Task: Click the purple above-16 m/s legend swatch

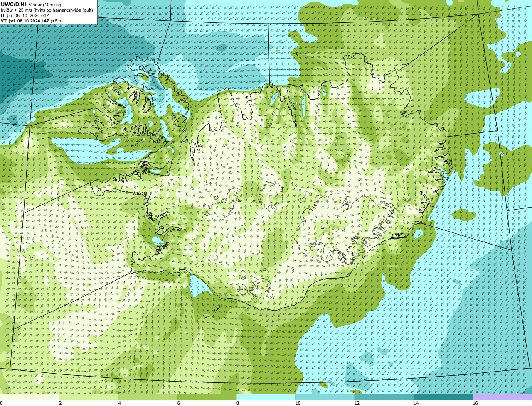Action: (502, 397)
